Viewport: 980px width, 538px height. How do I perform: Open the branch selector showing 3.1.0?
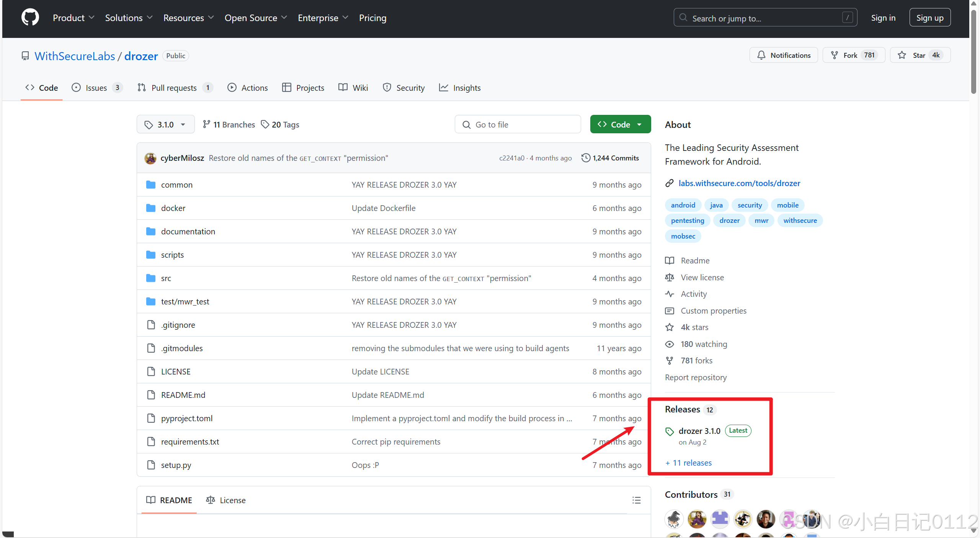click(x=165, y=124)
